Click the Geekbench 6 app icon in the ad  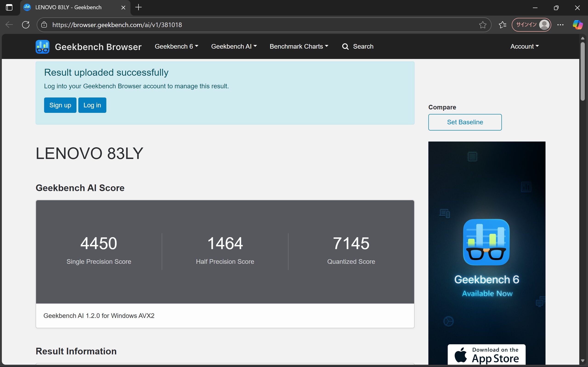(x=486, y=242)
